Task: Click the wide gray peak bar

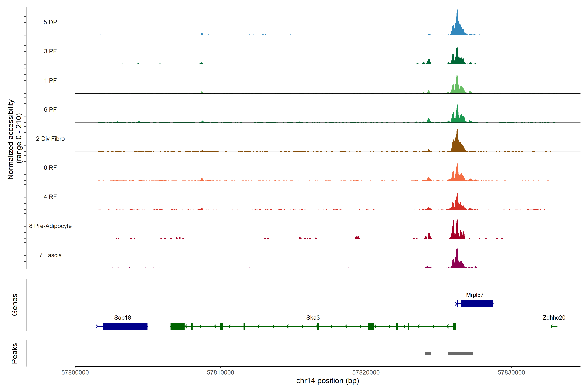Action: (460, 353)
